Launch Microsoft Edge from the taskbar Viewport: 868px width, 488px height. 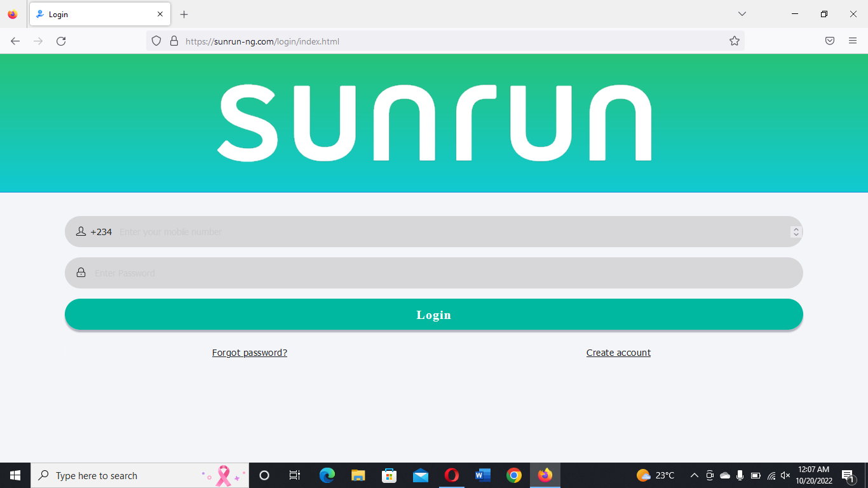point(327,475)
